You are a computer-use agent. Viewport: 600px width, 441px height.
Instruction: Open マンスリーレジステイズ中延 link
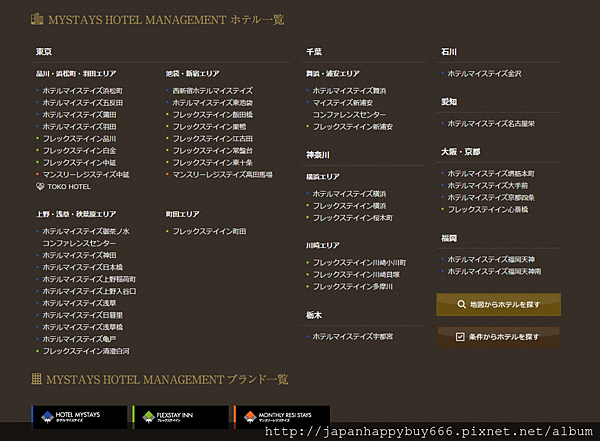pyautogui.click(x=86, y=175)
